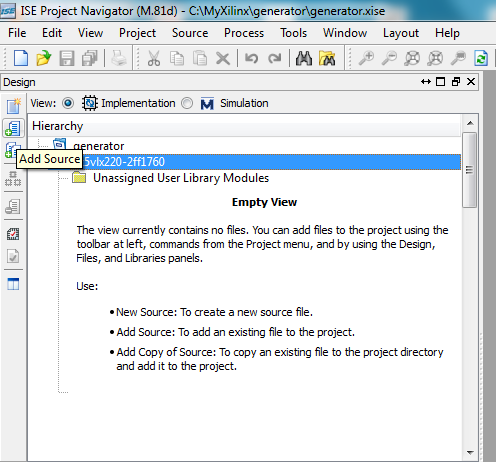Close the Design panel
Screen dimensions: 496x462
click(x=471, y=82)
